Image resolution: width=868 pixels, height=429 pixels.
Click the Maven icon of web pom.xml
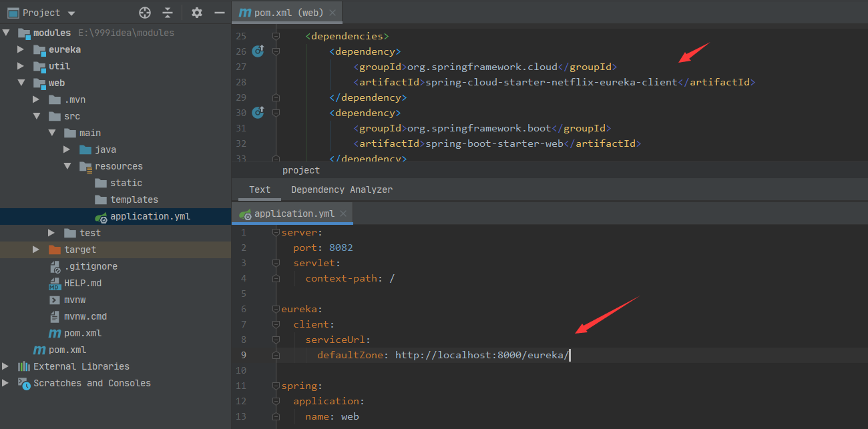(55, 333)
